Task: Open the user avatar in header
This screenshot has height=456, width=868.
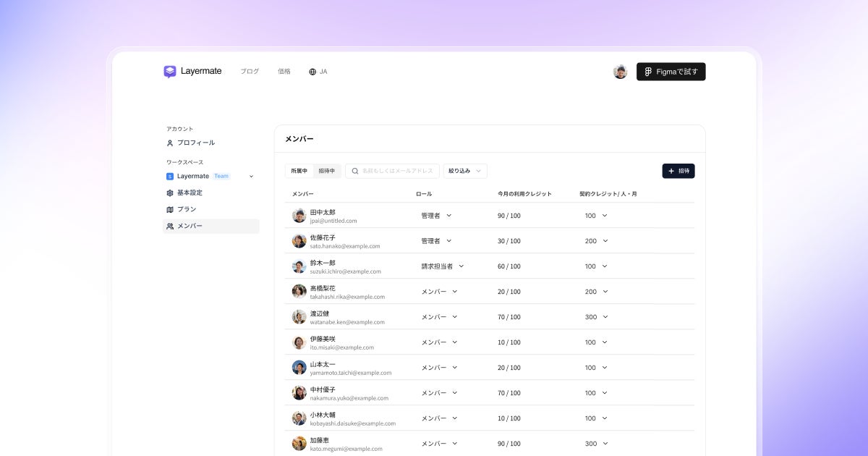Action: click(x=620, y=72)
